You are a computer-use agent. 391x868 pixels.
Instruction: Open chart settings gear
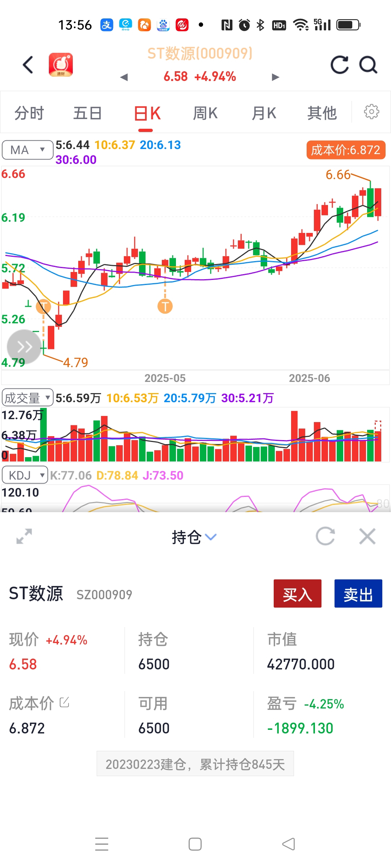pyautogui.click(x=371, y=112)
